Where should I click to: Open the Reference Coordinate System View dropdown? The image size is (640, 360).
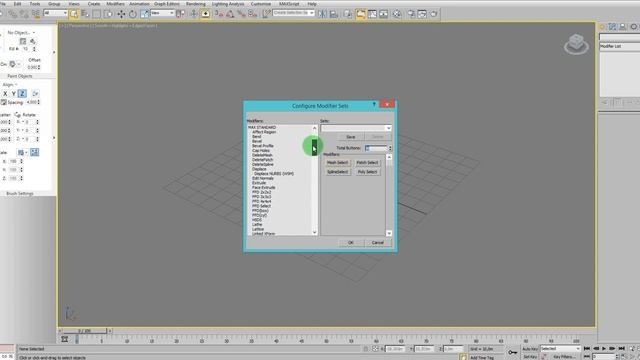coord(162,13)
